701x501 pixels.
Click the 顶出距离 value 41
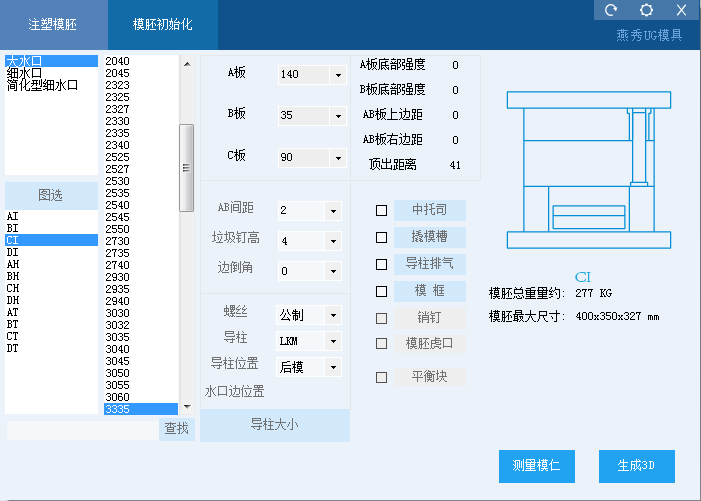pos(455,165)
